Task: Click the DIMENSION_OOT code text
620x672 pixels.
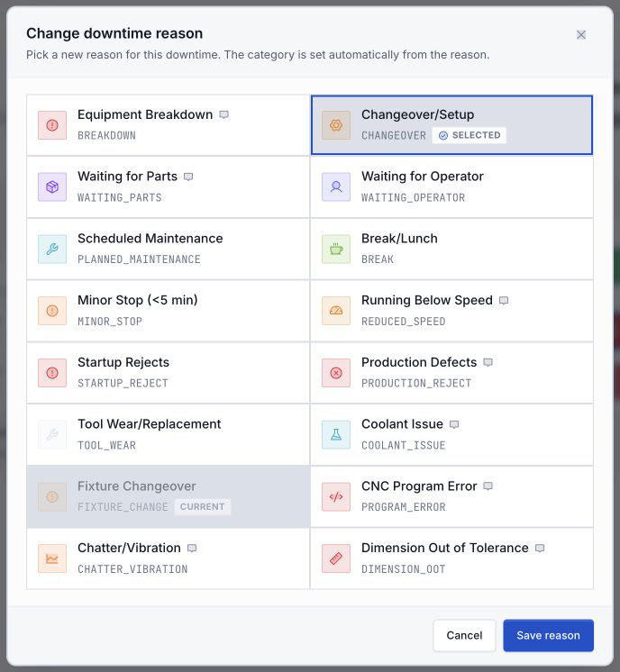Action: (404, 569)
